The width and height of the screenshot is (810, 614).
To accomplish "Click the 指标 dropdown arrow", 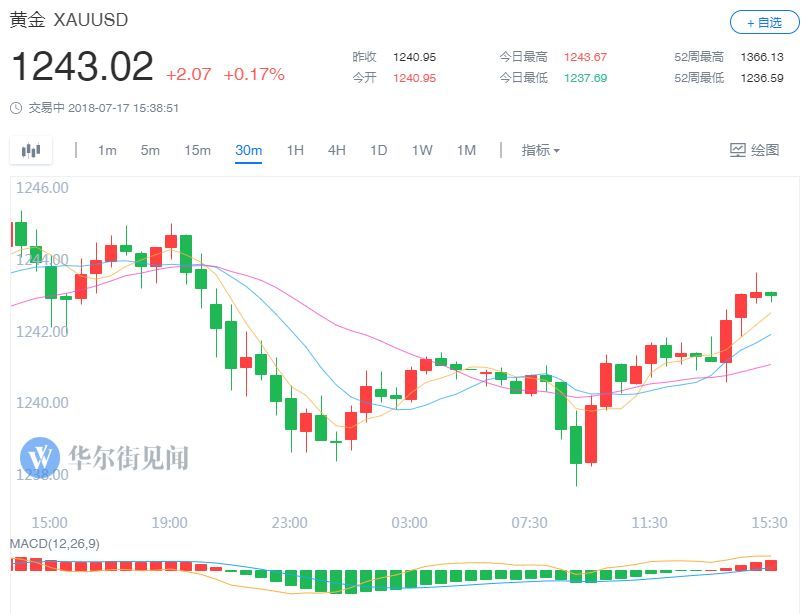I will pyautogui.click(x=556, y=151).
